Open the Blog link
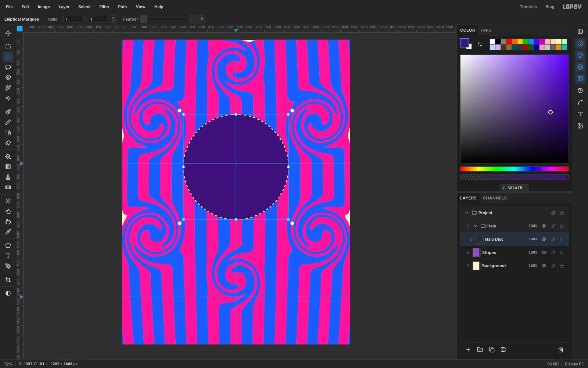The width and height of the screenshot is (588, 368). pos(550,7)
